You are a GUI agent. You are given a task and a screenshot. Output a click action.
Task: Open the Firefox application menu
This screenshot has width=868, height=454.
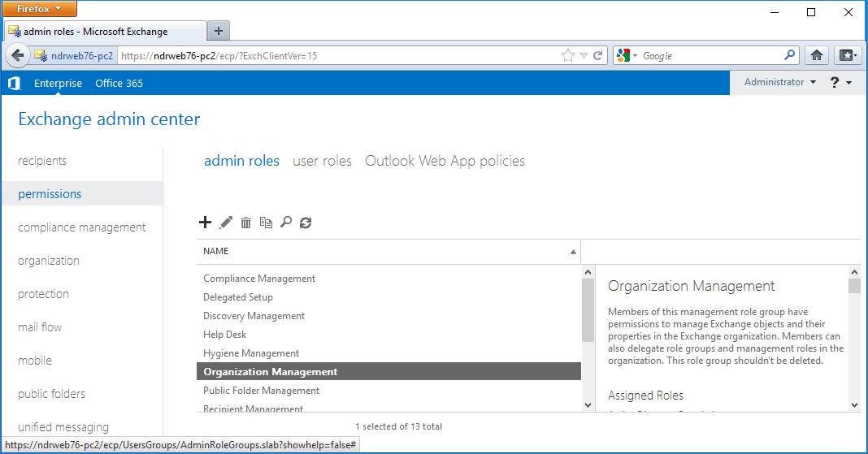39,8
